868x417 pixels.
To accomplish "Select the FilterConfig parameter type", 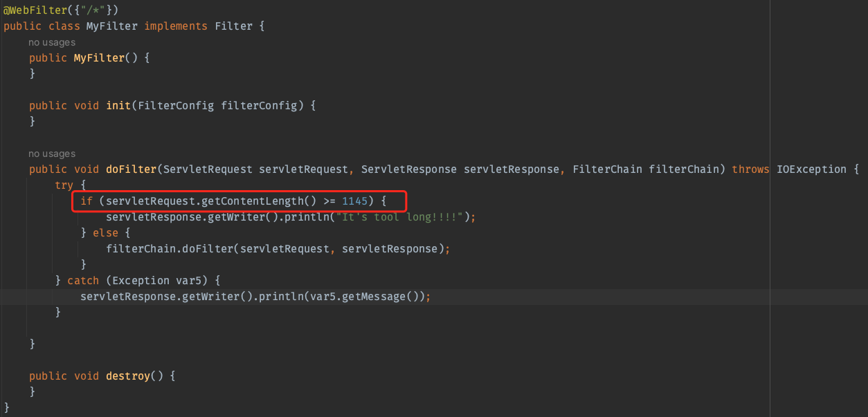I will [176, 106].
